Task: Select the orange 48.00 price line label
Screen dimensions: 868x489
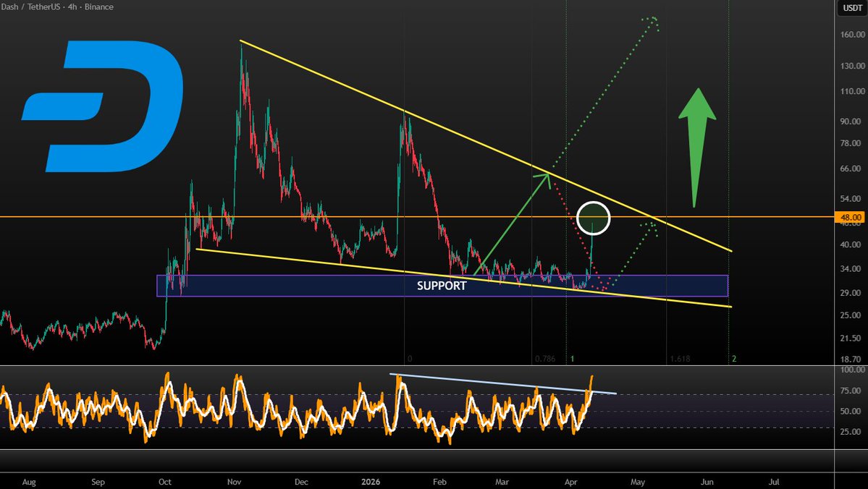Action: [x=851, y=218]
